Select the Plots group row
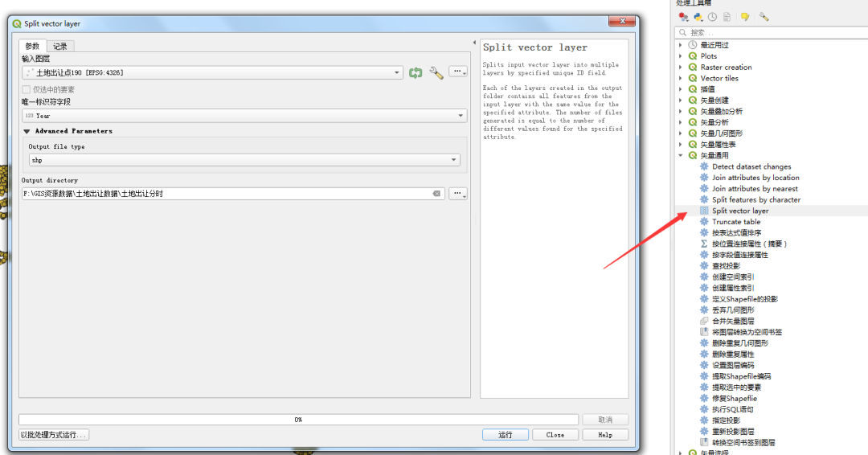Screen dimensions: 868x455 [709, 56]
